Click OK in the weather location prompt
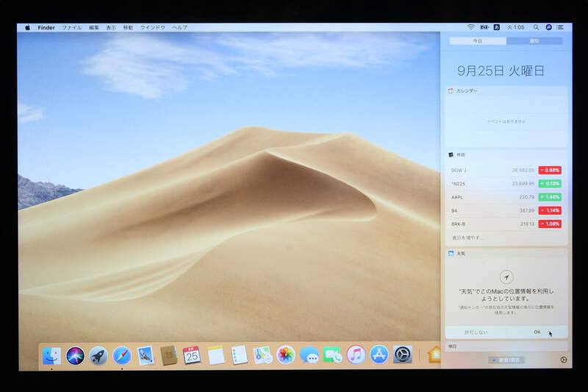588x392 pixels. point(537,332)
